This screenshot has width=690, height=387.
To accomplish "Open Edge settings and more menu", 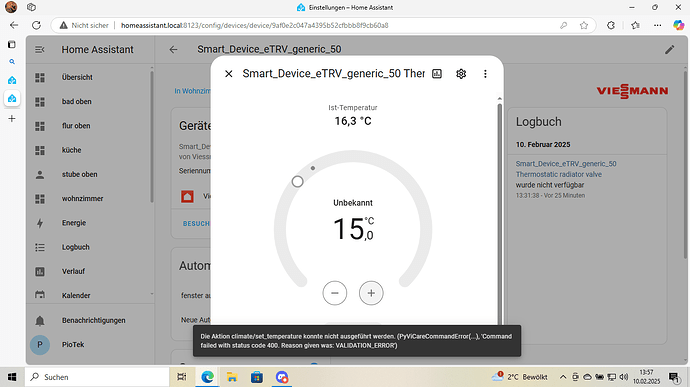I will 657,25.
